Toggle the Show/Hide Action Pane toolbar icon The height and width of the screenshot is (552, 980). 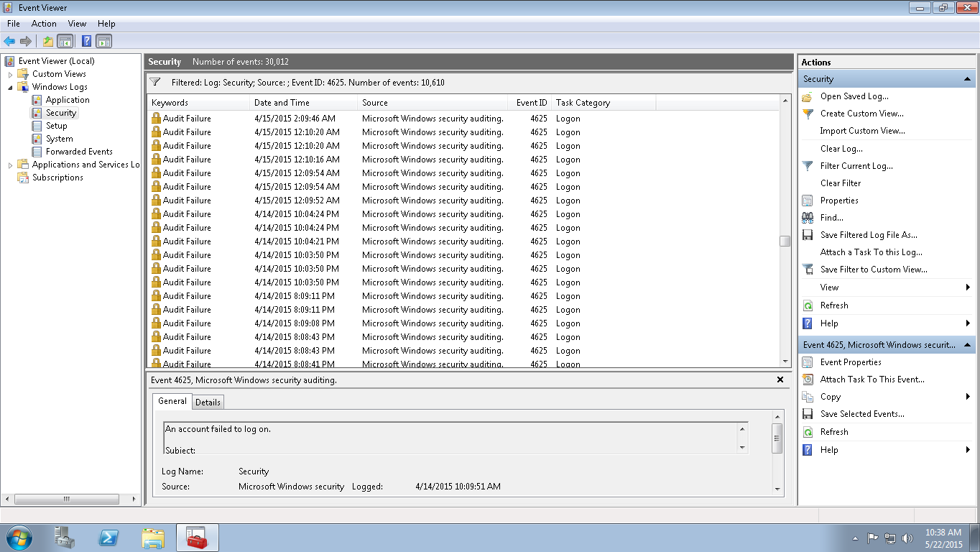(x=104, y=42)
